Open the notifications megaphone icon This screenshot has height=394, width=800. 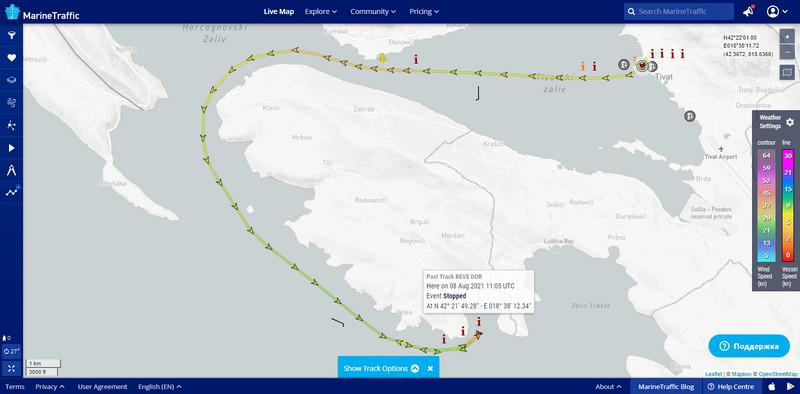pos(748,11)
